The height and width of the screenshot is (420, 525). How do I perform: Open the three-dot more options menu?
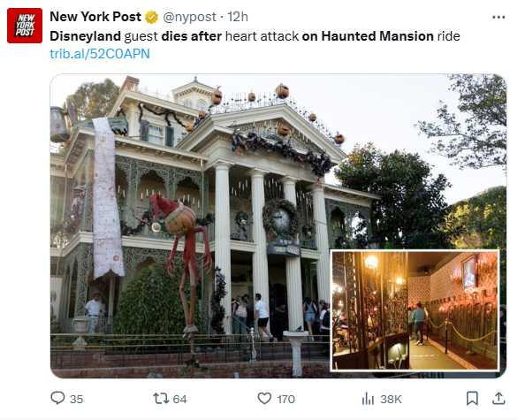point(498,18)
